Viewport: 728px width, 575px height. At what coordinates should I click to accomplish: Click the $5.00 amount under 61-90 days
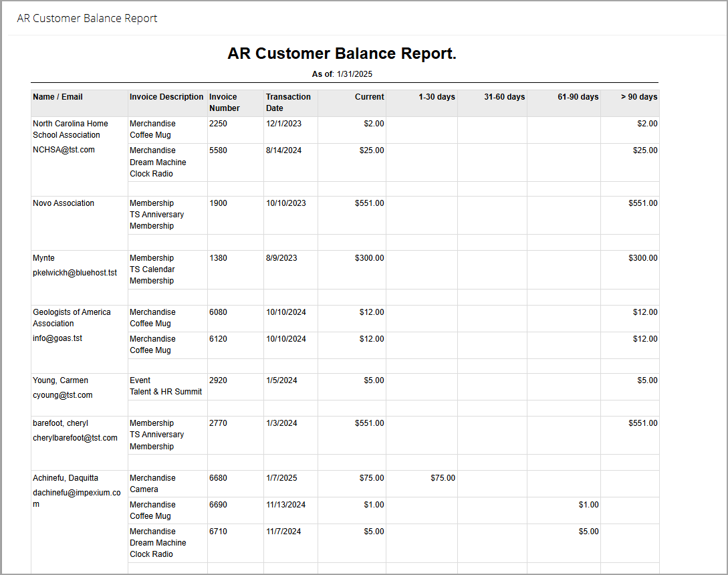pyautogui.click(x=588, y=531)
